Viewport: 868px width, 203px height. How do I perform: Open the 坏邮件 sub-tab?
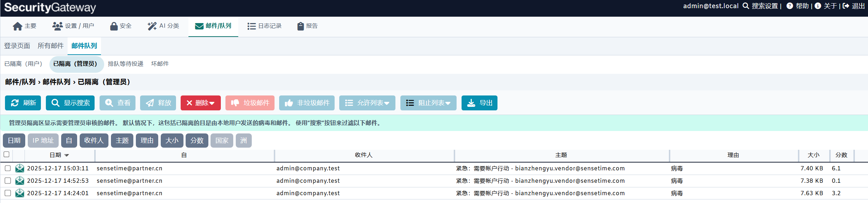pos(160,64)
